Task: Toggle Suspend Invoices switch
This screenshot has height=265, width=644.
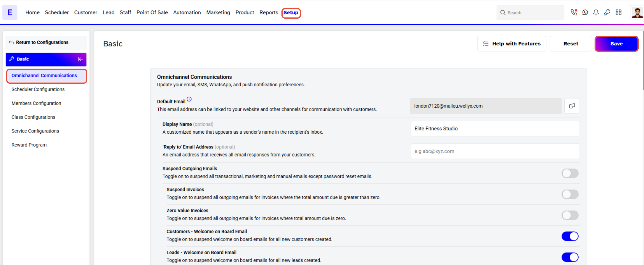Action: pyautogui.click(x=570, y=194)
